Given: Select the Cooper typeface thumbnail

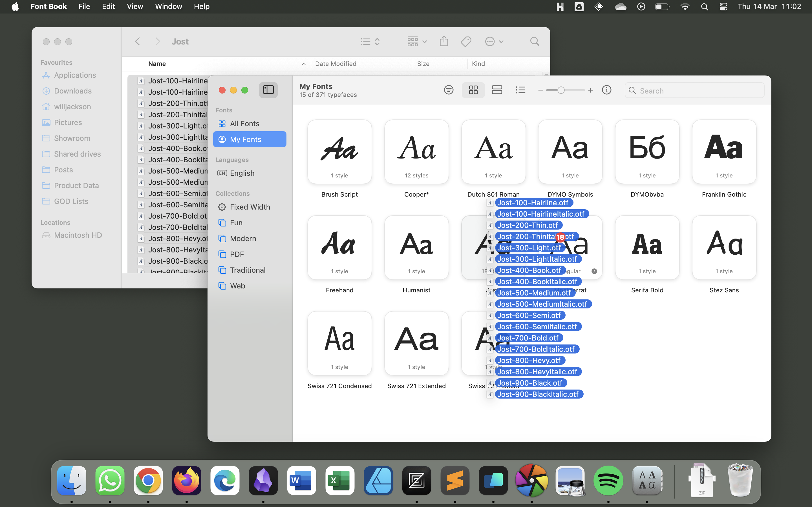Looking at the screenshot, I should pyautogui.click(x=416, y=152).
